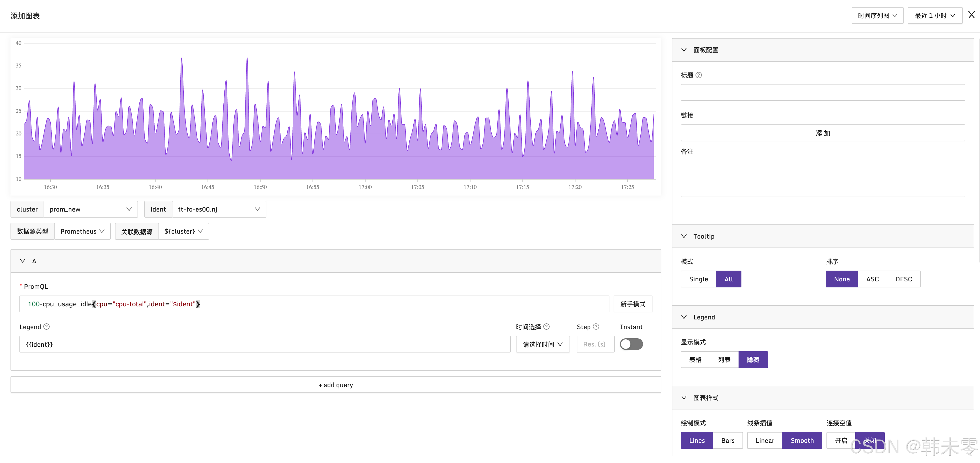980x463 pixels.
Task: Switch draw mode to Bars
Action: 728,440
